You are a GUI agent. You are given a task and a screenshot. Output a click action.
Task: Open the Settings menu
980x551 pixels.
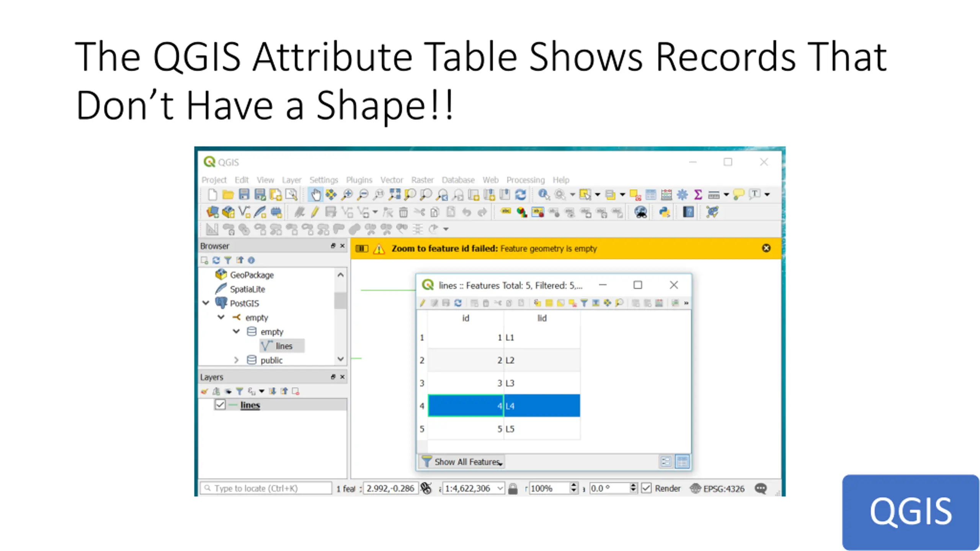[x=323, y=180]
